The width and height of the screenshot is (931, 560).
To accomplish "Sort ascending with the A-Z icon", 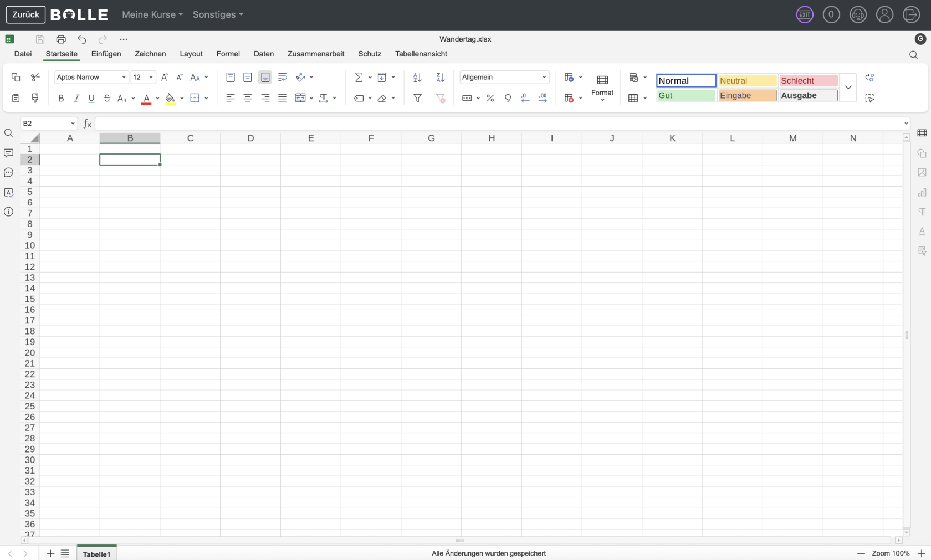I will tap(417, 78).
